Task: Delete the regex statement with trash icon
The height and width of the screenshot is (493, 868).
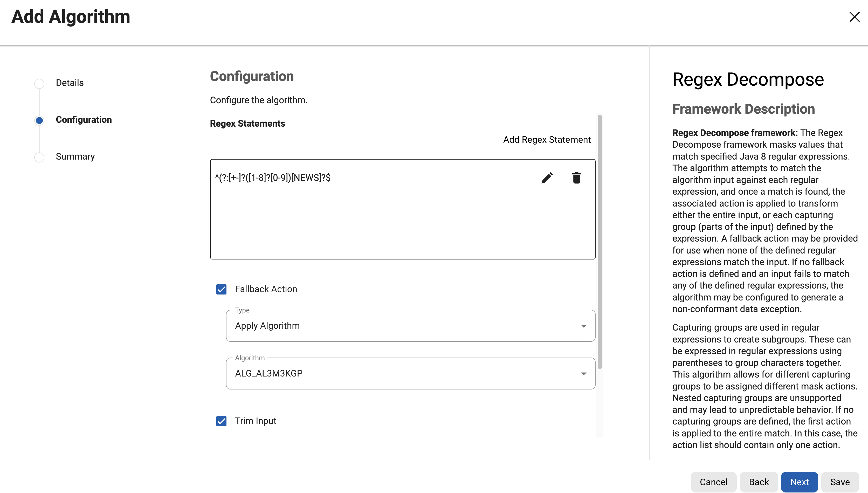Action: point(576,178)
